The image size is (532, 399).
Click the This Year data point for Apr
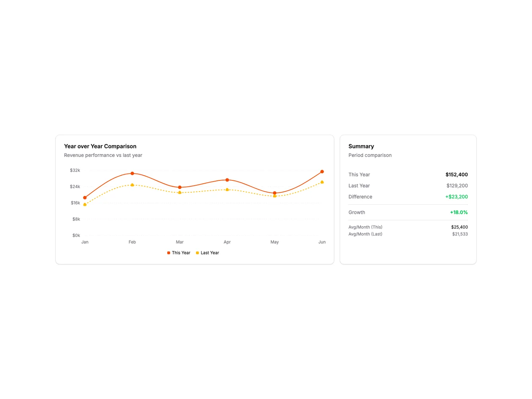[x=227, y=180]
